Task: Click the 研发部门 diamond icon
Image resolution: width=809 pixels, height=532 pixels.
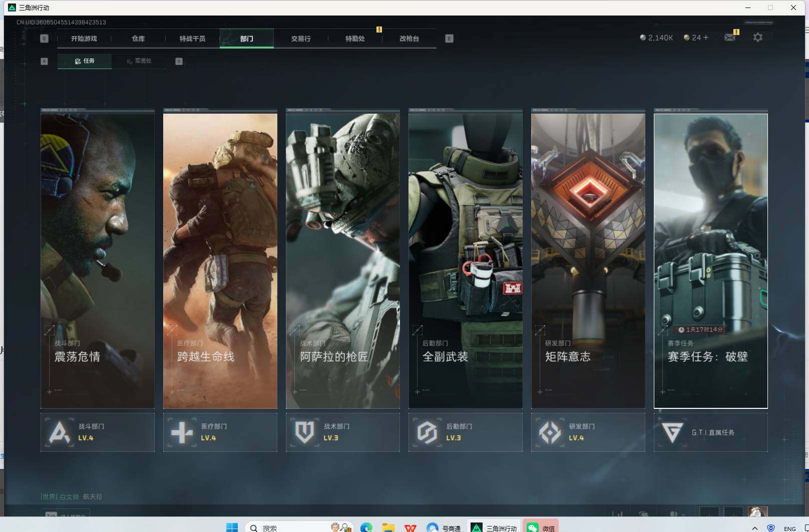Action: tap(550, 432)
